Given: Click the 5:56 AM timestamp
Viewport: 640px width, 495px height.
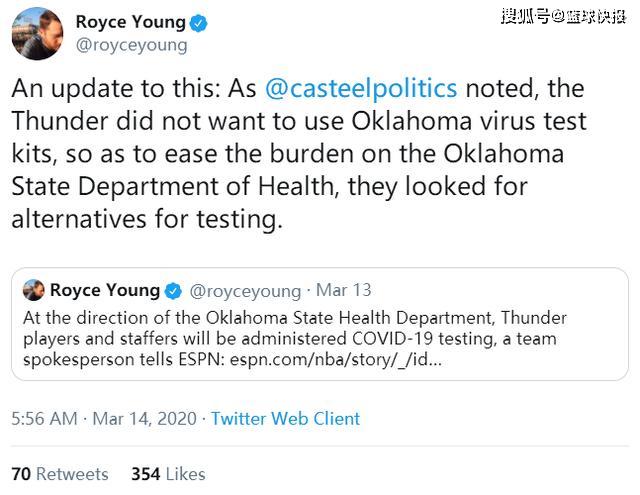Looking at the screenshot, I should (x=45, y=419).
